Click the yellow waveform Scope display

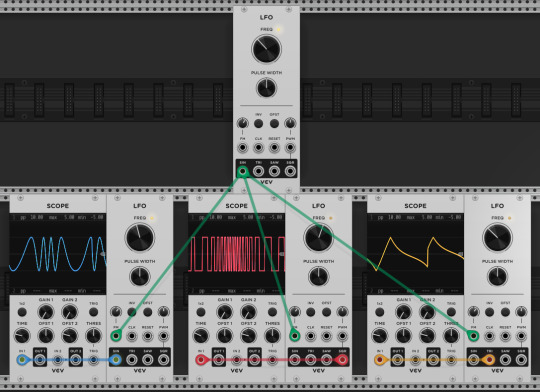[415, 254]
